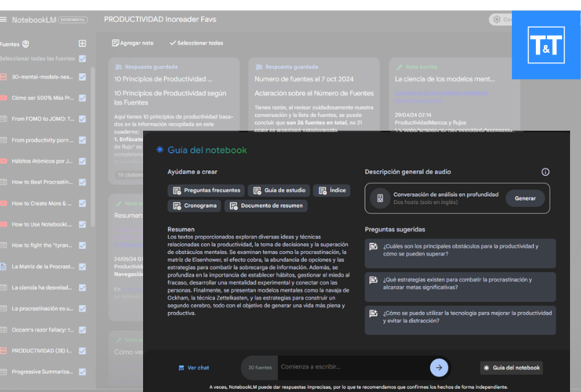The height and width of the screenshot is (392, 581).
Task: Click the Agregar nota button
Action: pos(133,43)
